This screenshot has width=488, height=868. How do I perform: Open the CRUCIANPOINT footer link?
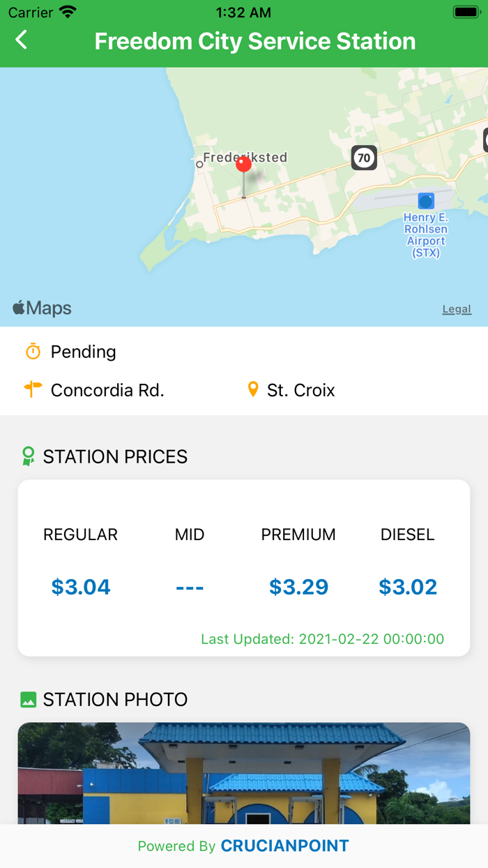[x=284, y=846]
